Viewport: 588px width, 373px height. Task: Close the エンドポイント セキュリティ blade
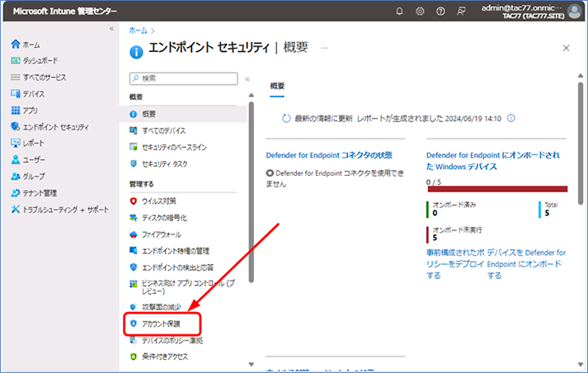pyautogui.click(x=567, y=48)
